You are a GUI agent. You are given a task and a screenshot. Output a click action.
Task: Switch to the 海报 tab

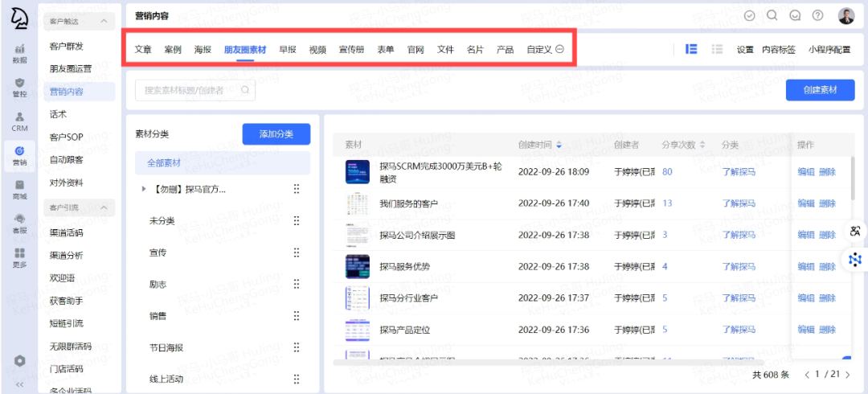pyautogui.click(x=203, y=49)
